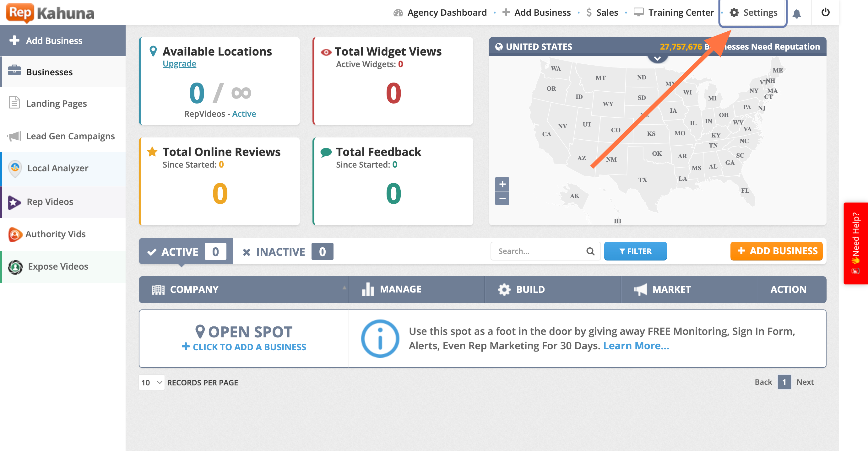
Task: Open Rep Videos from the sidebar
Action: (50, 202)
